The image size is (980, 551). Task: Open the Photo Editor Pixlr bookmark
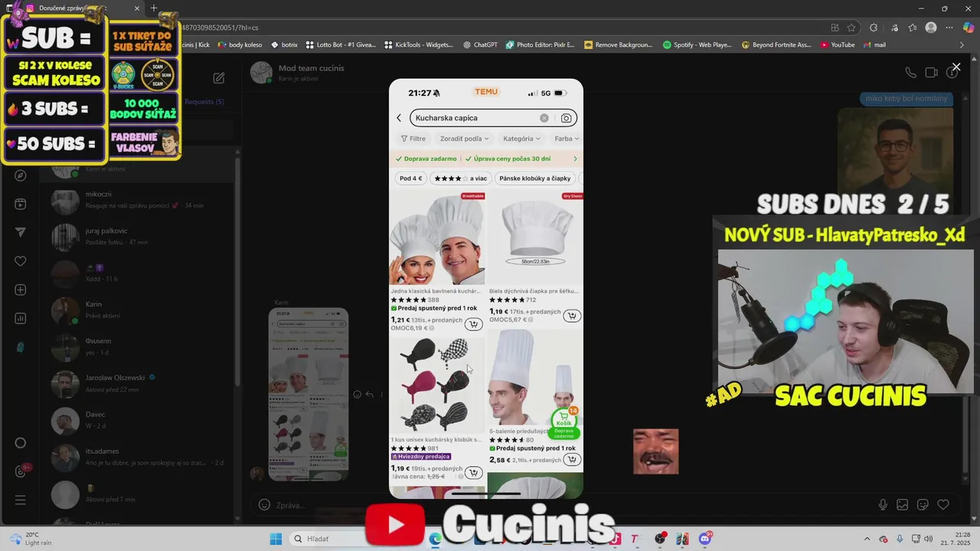540,44
